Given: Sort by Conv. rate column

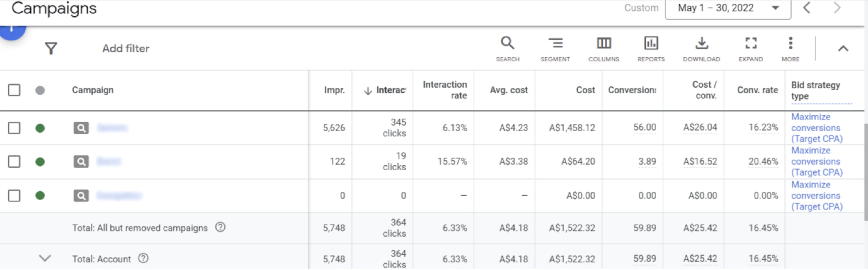Looking at the screenshot, I should coord(758,90).
